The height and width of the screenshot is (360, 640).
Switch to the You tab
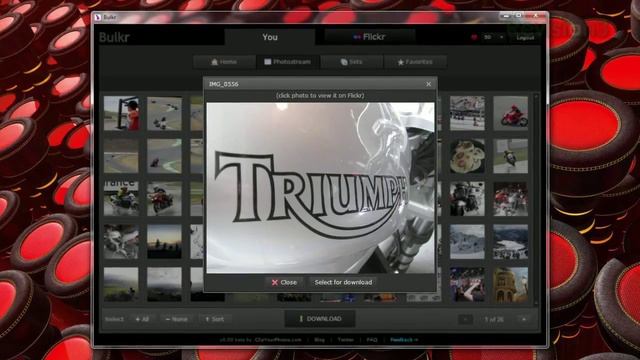[x=270, y=37]
